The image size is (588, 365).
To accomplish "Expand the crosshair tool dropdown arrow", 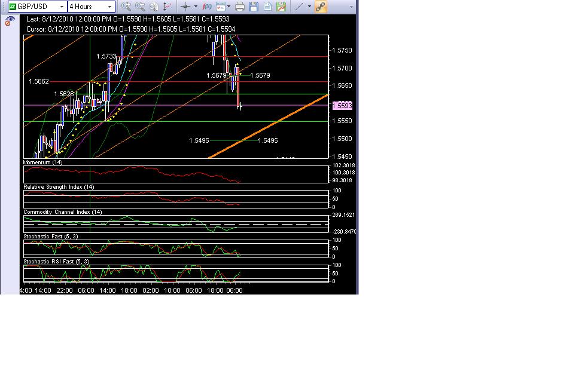I will 196,7.
